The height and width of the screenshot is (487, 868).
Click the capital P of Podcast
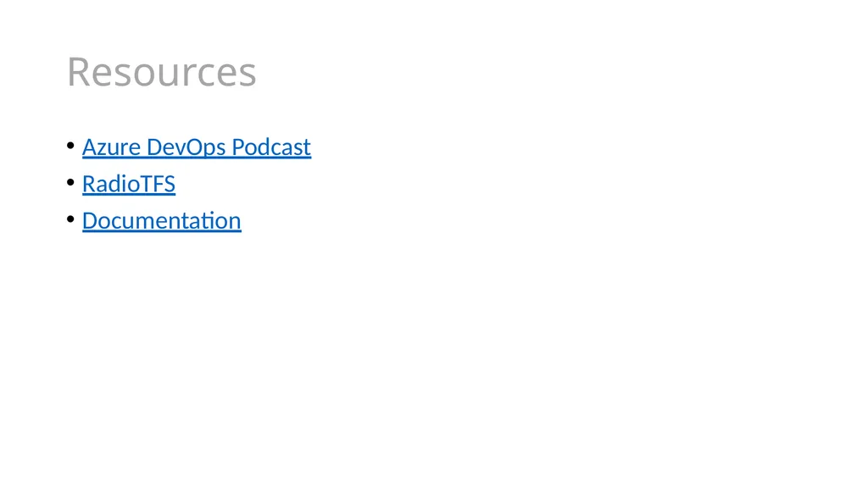click(x=238, y=147)
